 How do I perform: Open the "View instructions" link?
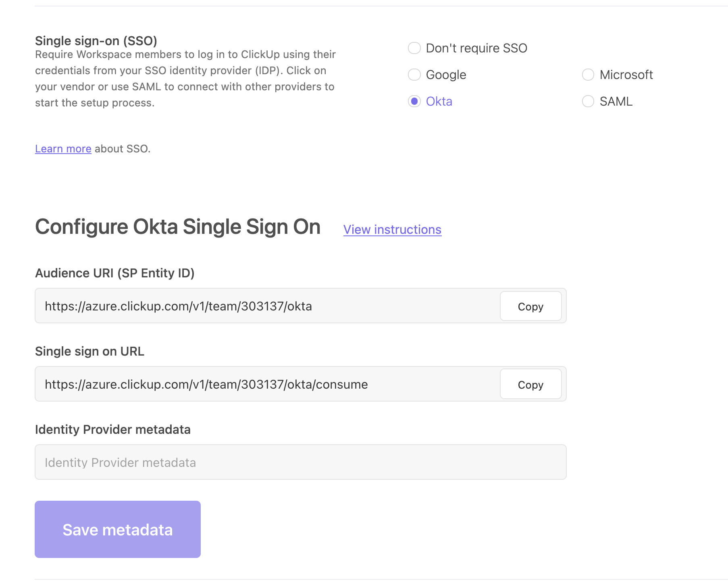pos(392,229)
